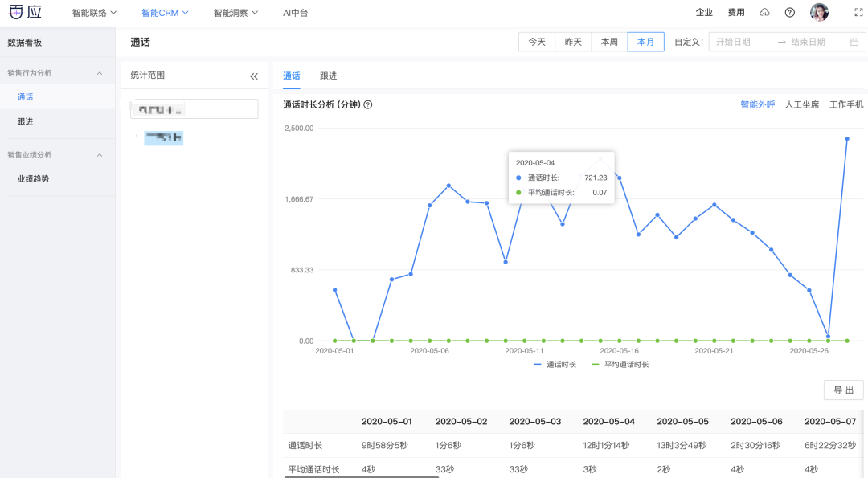Open the 企业 link
868x478 pixels.
704,12
